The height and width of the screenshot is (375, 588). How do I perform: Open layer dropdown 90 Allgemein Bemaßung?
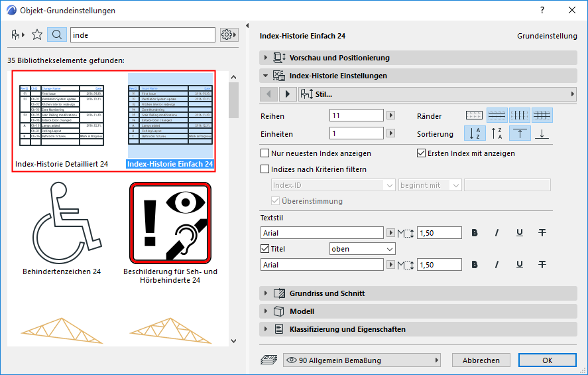point(362,360)
